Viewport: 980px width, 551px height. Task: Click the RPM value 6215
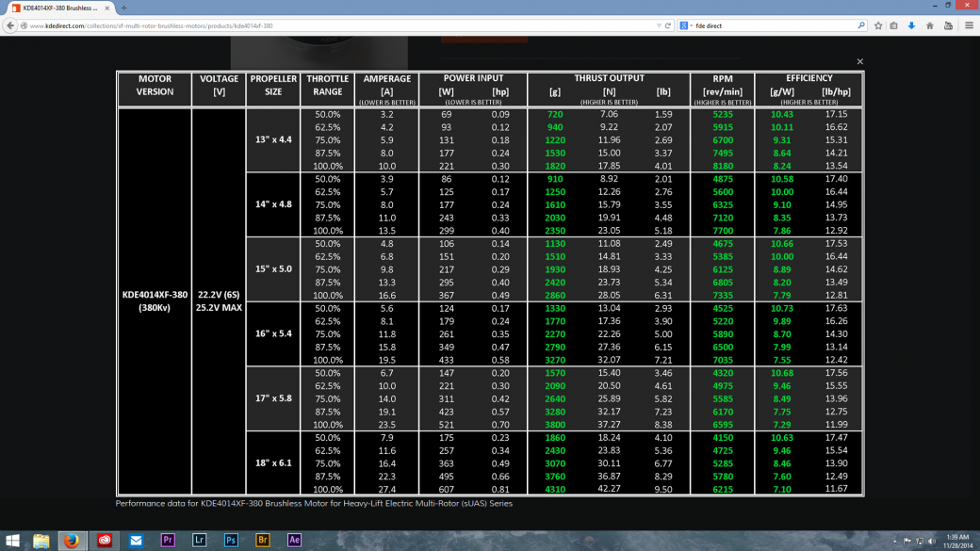click(x=723, y=489)
